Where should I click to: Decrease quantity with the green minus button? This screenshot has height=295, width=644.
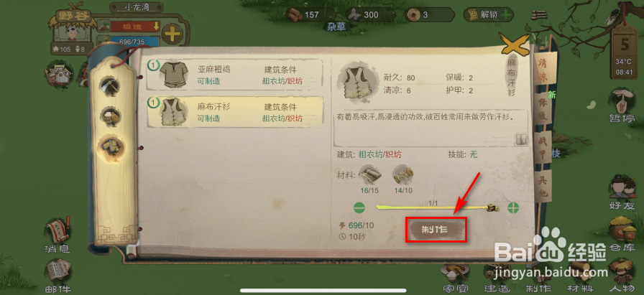tap(359, 207)
